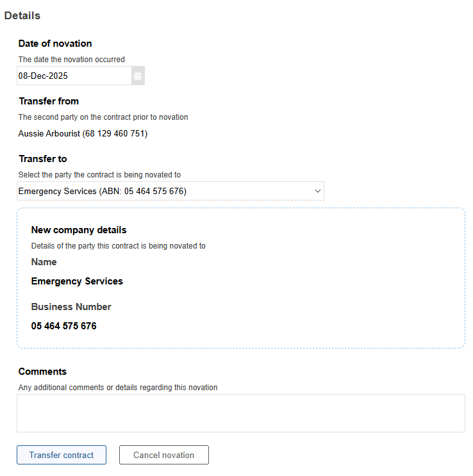The image size is (473, 476).
Task: Click the Business Number label
Action: pos(71,307)
